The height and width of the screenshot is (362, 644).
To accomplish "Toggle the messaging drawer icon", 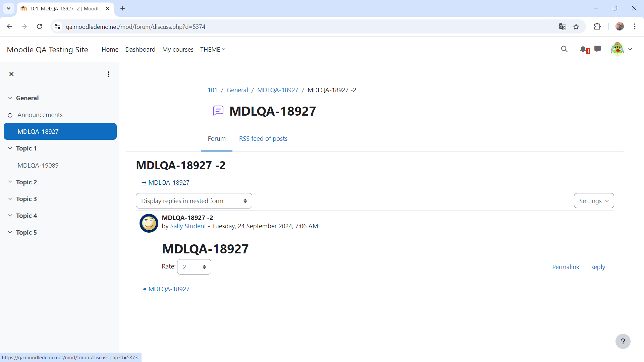I will pos(597,49).
